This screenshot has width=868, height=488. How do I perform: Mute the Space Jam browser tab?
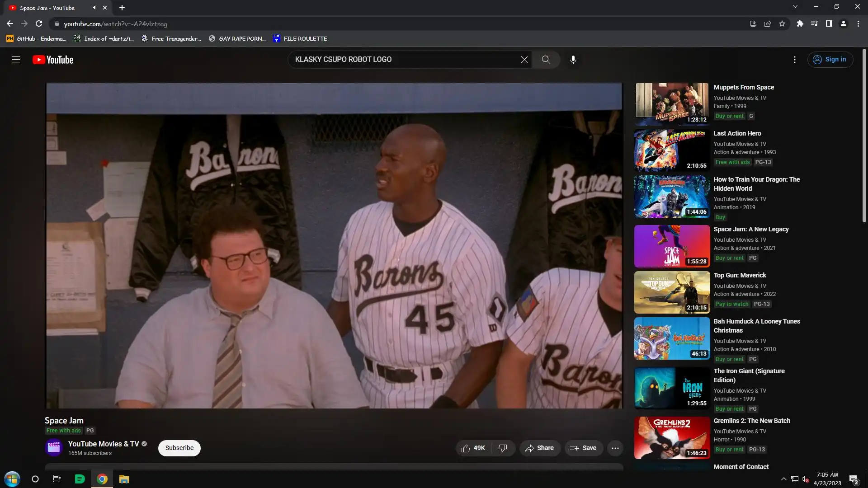pos(95,8)
